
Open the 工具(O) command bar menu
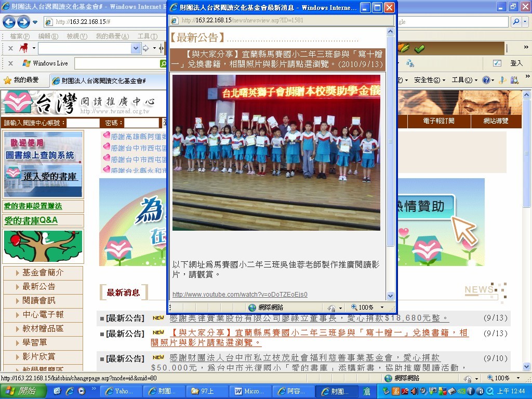pos(464,80)
